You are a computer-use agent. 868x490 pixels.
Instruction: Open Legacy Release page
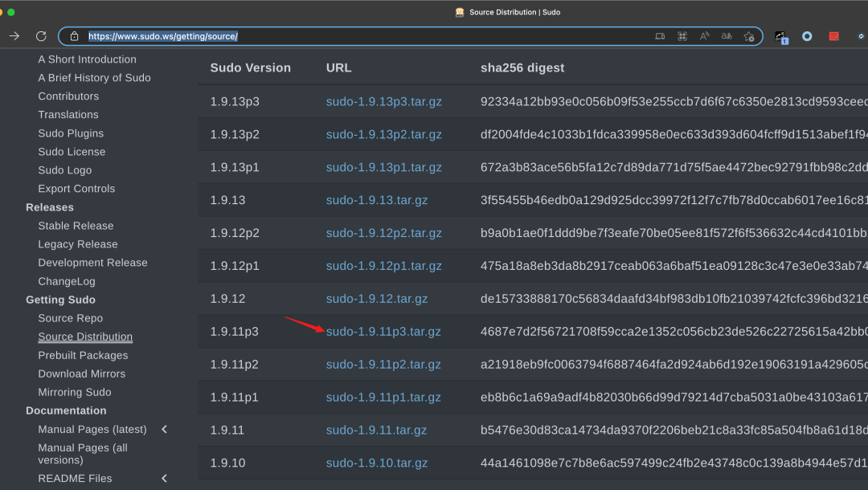77,244
